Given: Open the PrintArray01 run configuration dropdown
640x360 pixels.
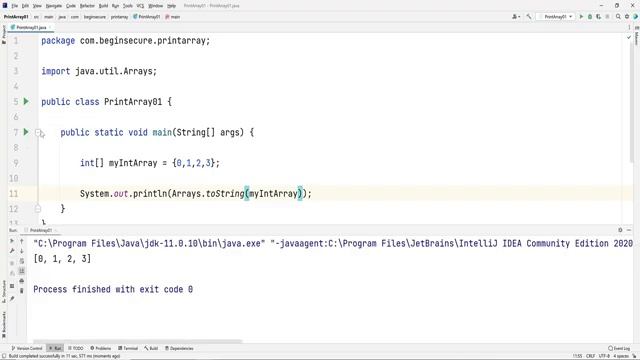Looking at the screenshot, I should 556,17.
